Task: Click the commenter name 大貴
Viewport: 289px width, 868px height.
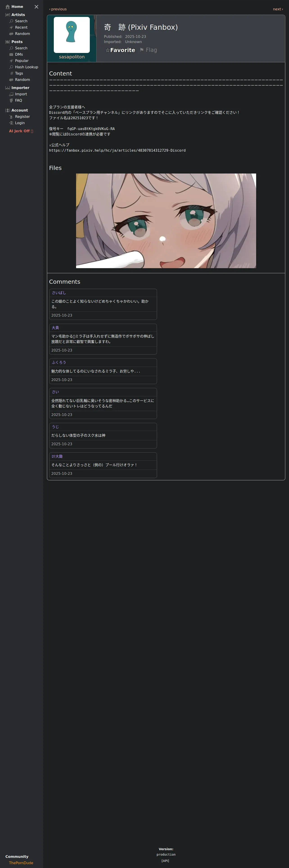Action: click(55, 327)
